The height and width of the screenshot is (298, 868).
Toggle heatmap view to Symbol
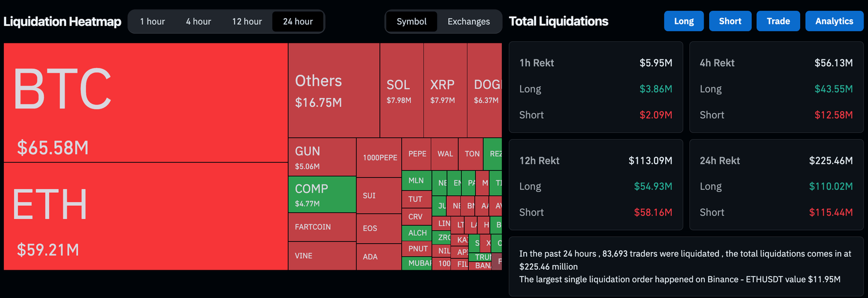click(x=411, y=21)
